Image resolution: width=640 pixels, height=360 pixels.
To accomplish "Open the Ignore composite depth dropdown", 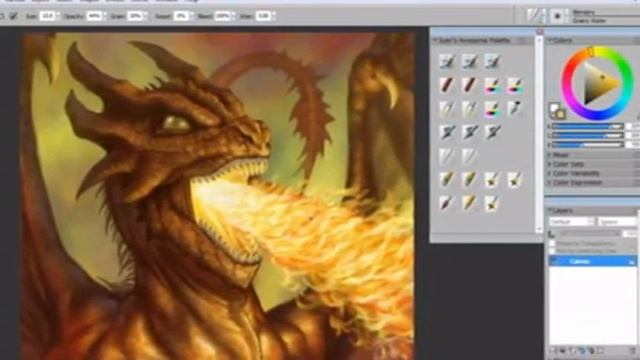I will [x=617, y=222].
